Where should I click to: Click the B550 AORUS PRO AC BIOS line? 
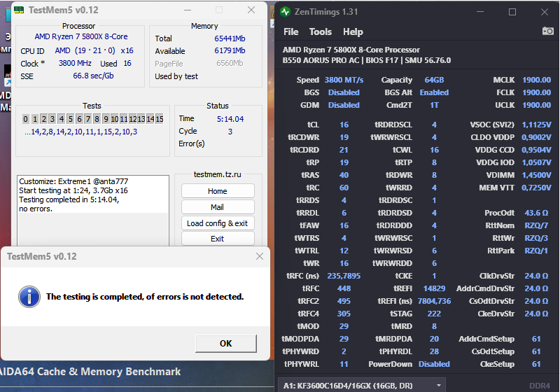[x=367, y=60]
